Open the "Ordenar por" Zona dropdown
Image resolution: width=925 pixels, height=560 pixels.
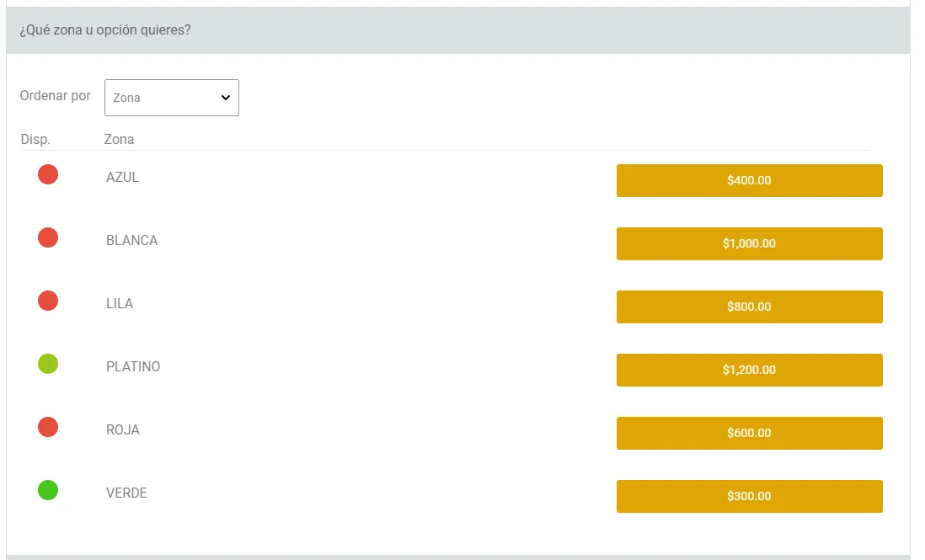point(172,98)
